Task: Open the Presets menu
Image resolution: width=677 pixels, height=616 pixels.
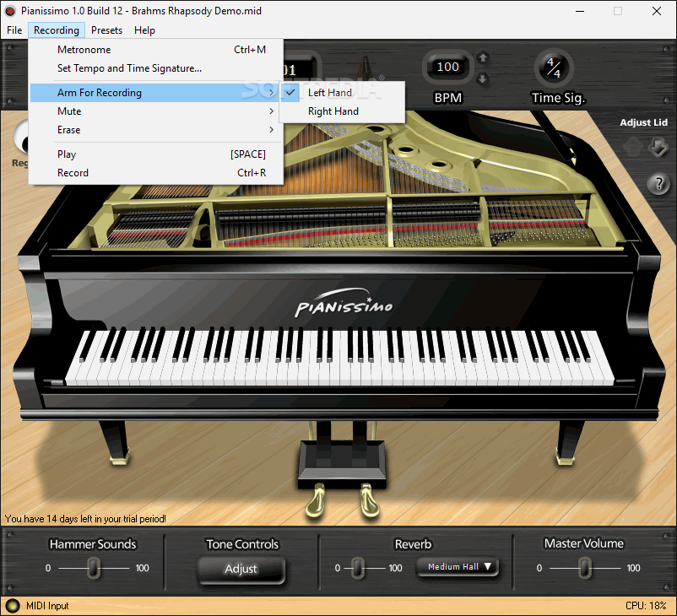Action: [x=106, y=30]
